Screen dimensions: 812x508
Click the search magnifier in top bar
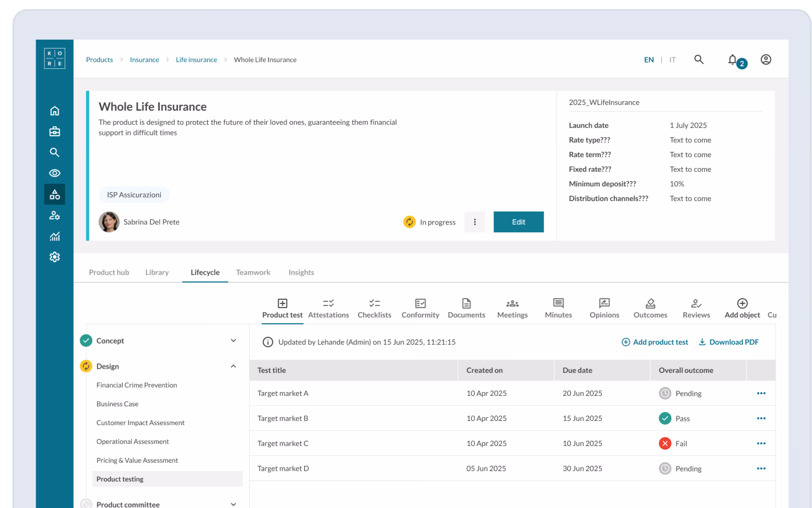coord(699,60)
